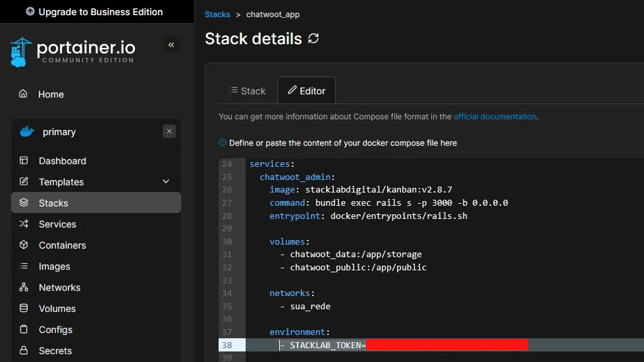
Task: Refresh stack details with reload icon
Action: (313, 38)
